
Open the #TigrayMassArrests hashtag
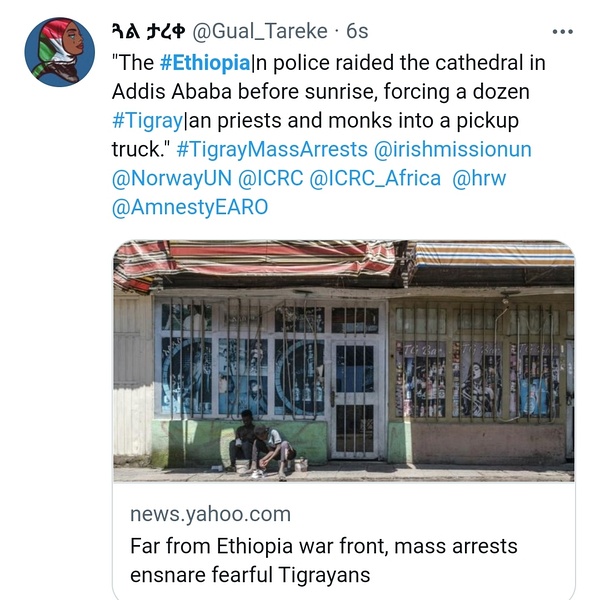272,149
